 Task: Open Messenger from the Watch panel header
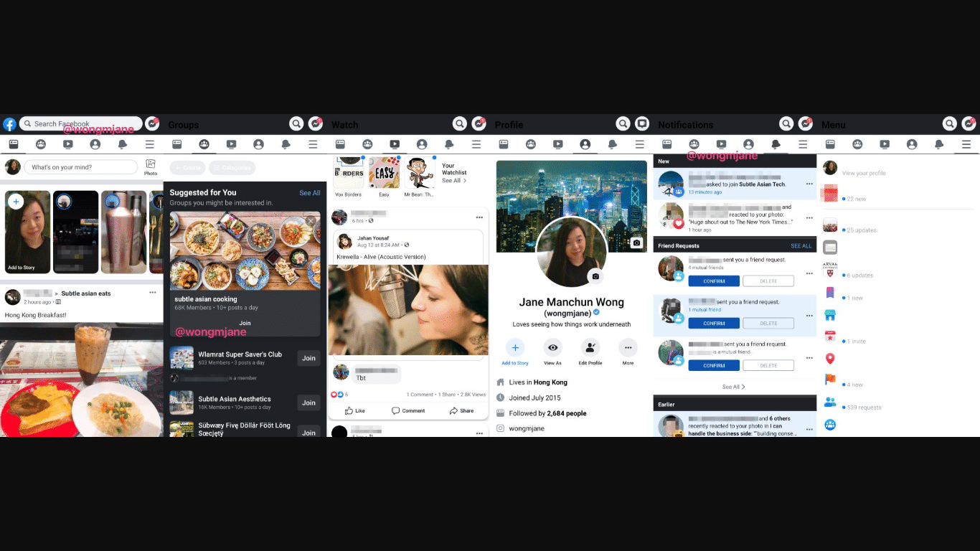coord(479,124)
